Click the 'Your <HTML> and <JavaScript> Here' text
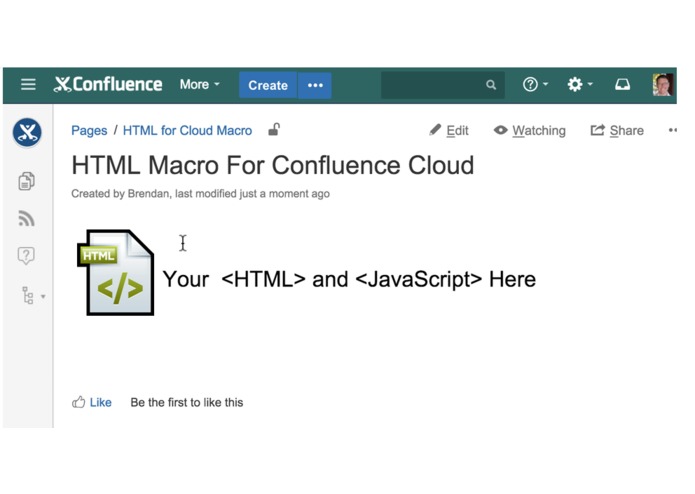The height and width of the screenshot is (494, 695). pos(349,280)
